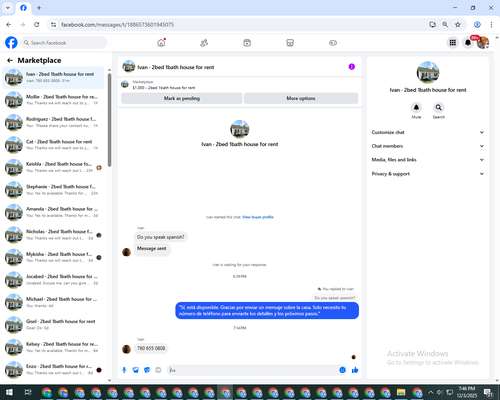Open View buyer profile link

pos(258,217)
